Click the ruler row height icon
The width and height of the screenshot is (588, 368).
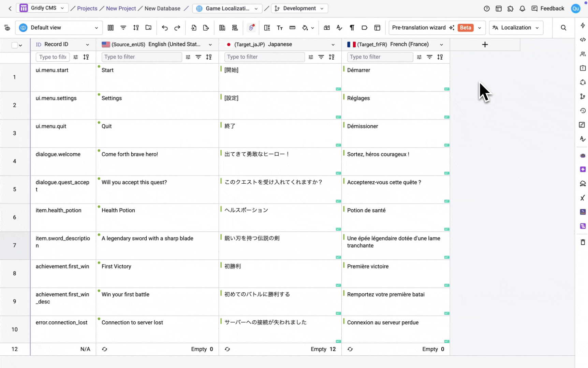[x=292, y=28]
